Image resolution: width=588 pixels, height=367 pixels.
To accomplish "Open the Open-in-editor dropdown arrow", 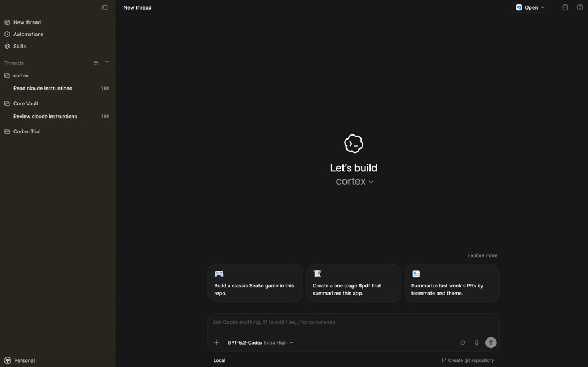I will tap(543, 7).
